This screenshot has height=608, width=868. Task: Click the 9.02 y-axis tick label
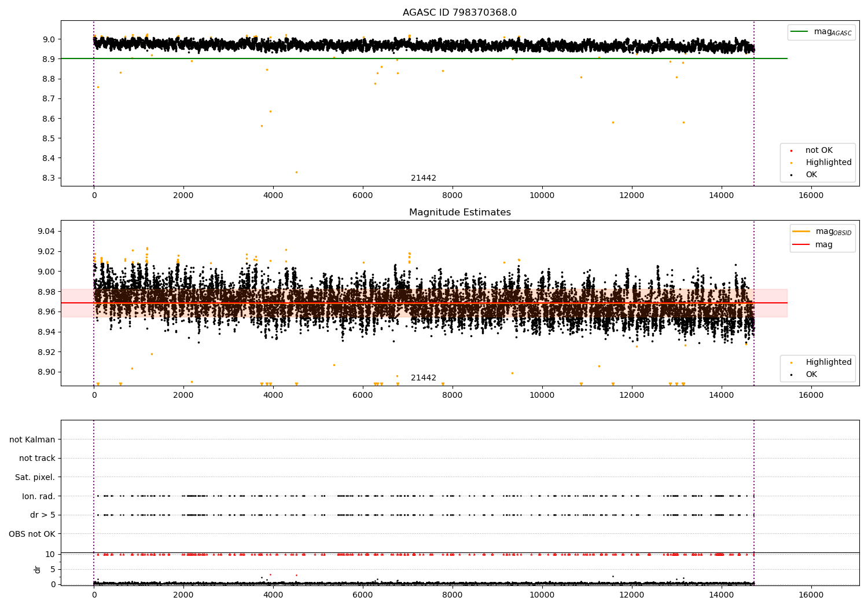point(46,251)
